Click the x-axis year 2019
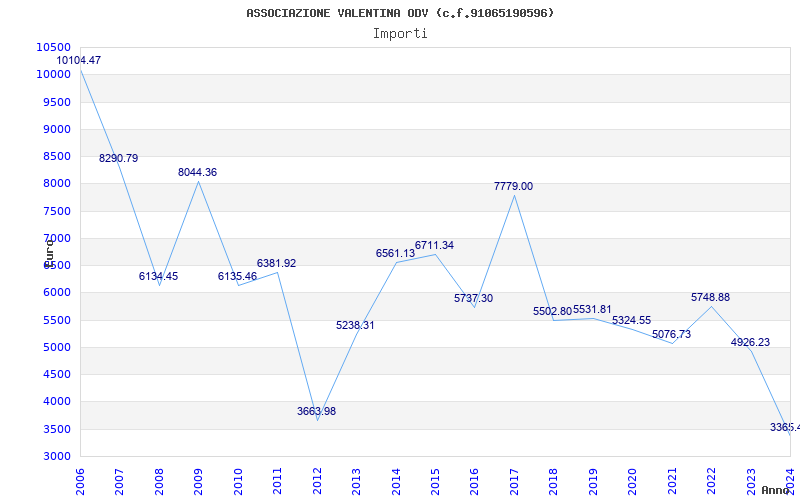This screenshot has width=800, height=500. (593, 481)
